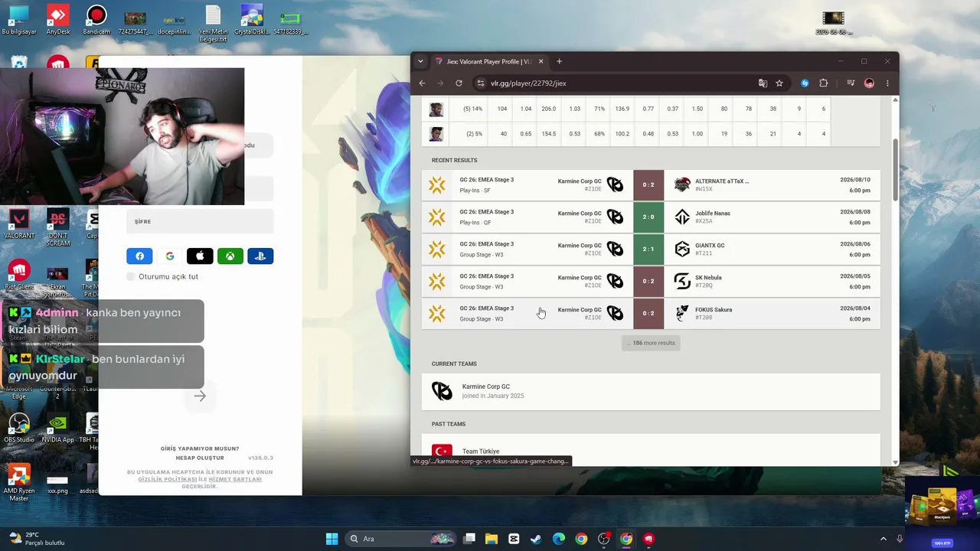Click the microphone icon in system tray
The height and width of the screenshot is (551, 980).
(x=900, y=539)
